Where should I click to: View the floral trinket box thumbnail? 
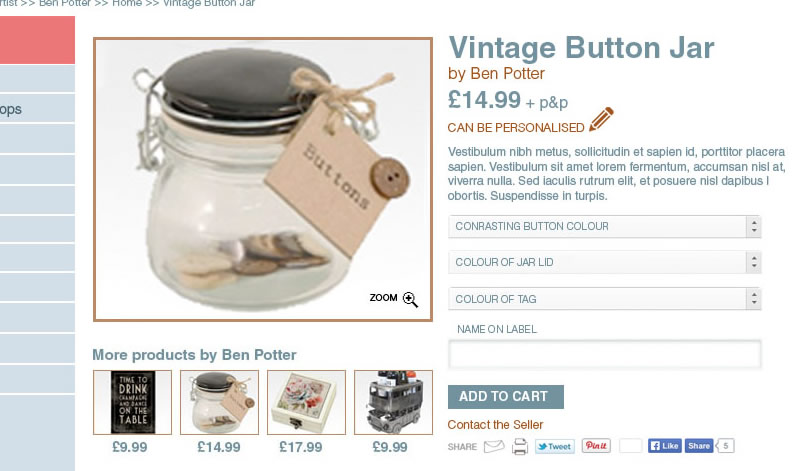pyautogui.click(x=306, y=402)
